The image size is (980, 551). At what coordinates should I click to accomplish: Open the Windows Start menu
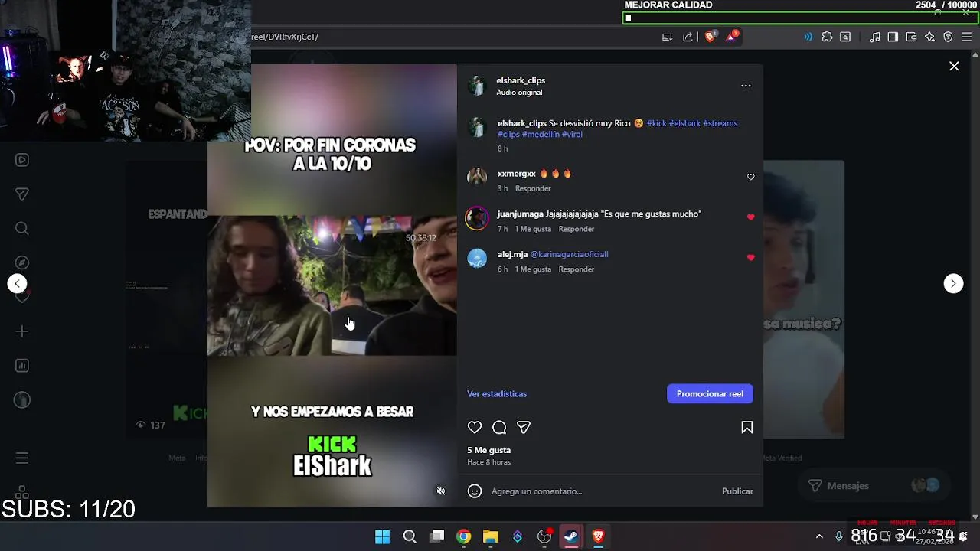[382, 536]
